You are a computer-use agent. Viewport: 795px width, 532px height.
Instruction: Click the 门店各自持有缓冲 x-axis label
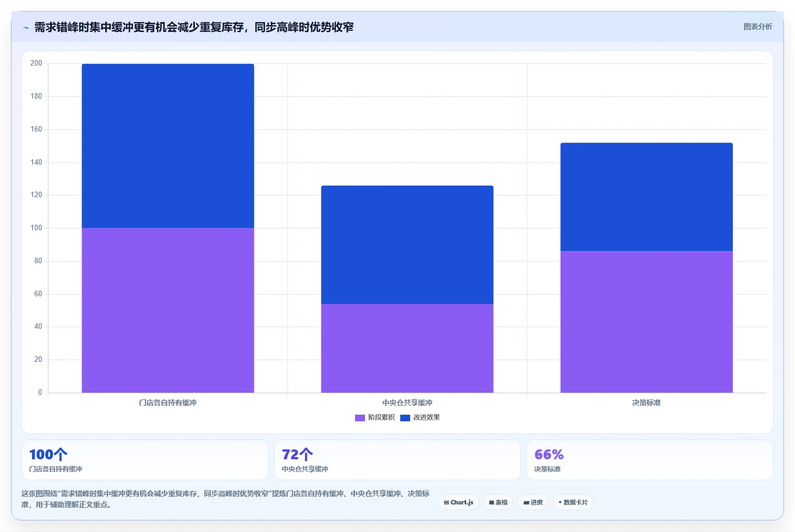tap(168, 403)
